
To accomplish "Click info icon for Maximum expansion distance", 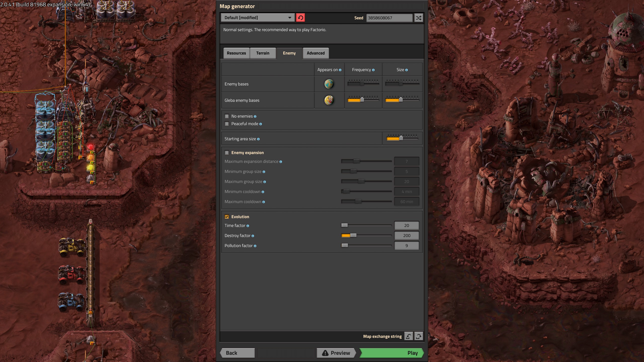I will click(x=281, y=162).
